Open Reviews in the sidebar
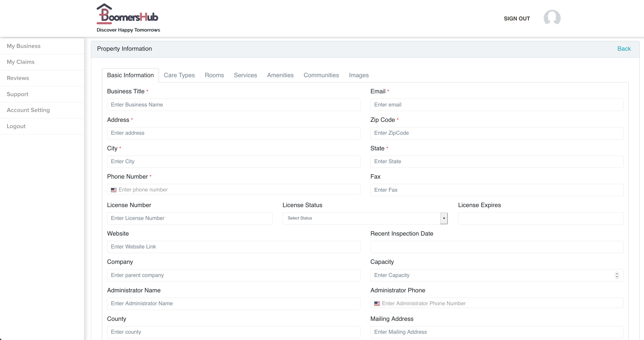 coord(42,78)
